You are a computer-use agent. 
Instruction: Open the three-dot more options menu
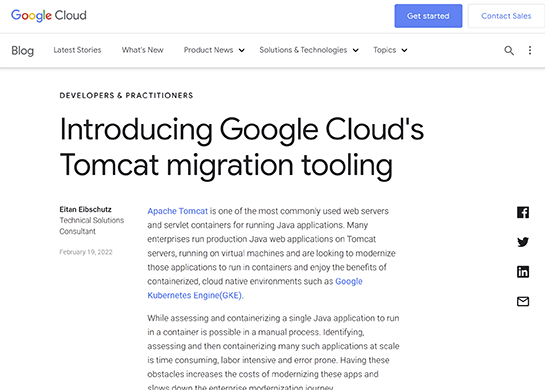530,50
